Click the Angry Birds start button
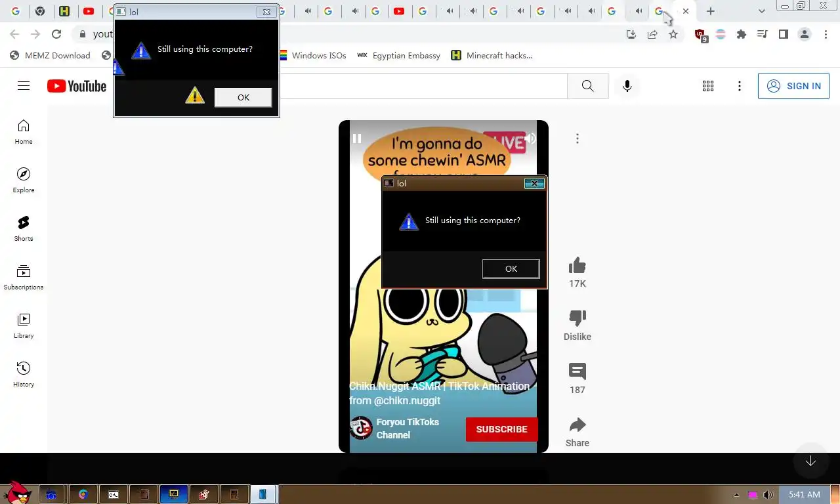 [18, 492]
